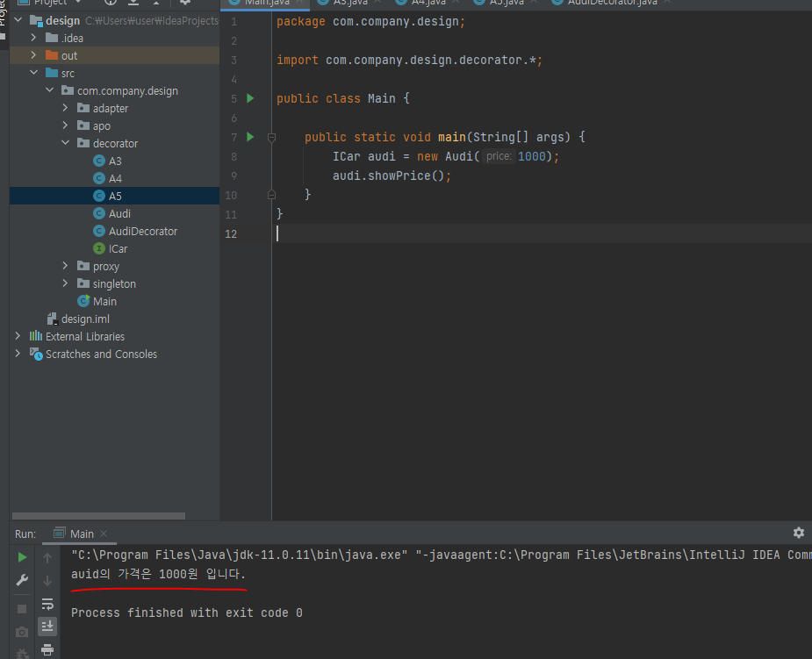Expand the singleton package

[65, 283]
